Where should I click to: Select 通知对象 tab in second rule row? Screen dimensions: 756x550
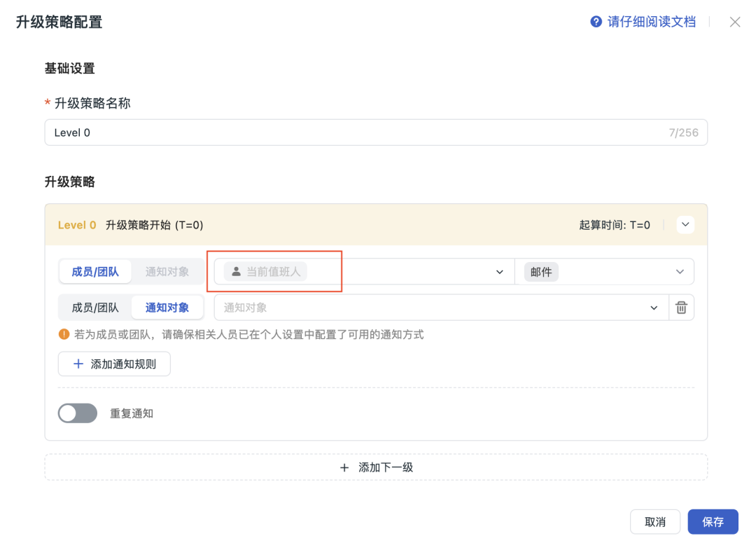tap(167, 308)
